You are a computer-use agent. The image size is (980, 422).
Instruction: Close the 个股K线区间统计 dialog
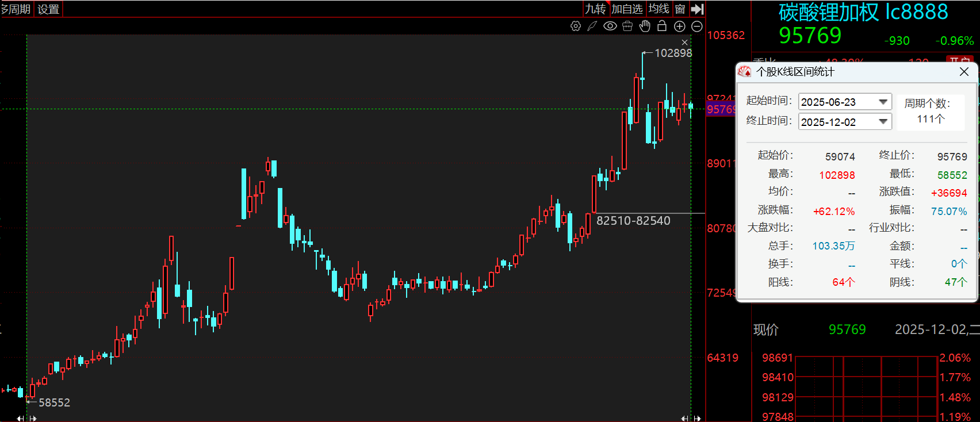click(x=964, y=72)
